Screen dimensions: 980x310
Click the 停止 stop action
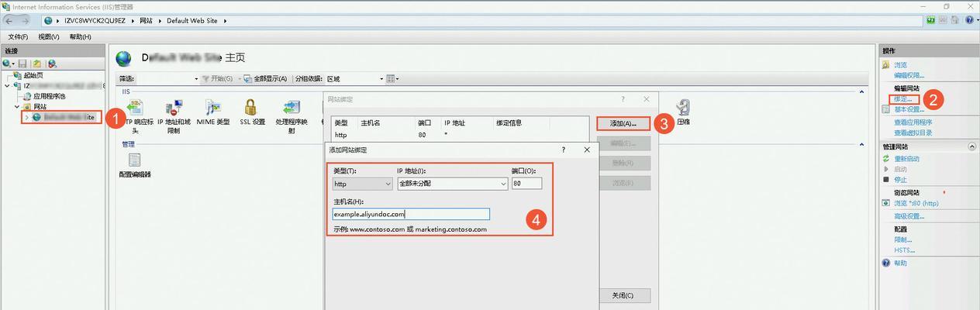pyautogui.click(x=900, y=179)
